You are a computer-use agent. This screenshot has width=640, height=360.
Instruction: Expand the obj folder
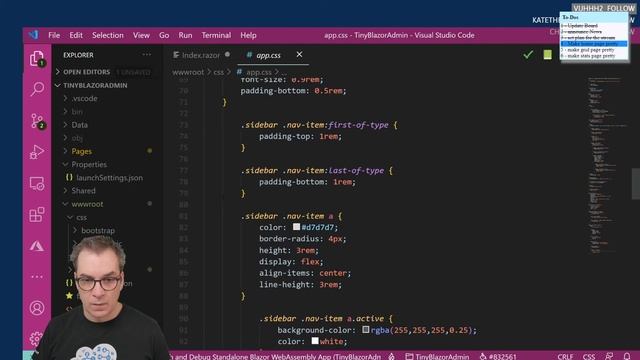coord(77,138)
